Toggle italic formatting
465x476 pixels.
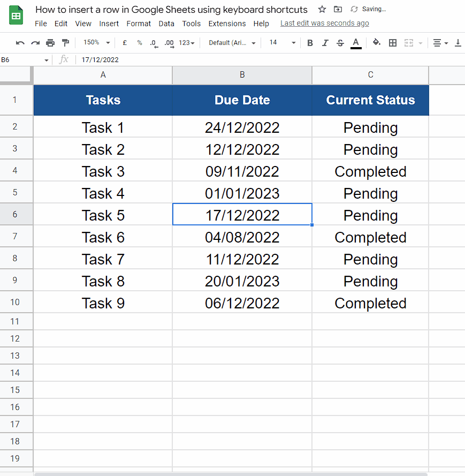325,43
